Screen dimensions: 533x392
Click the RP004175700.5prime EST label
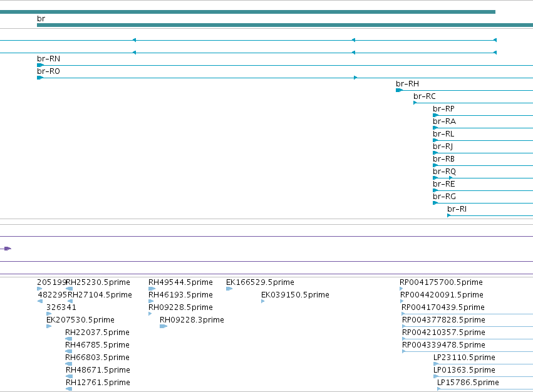click(x=441, y=282)
